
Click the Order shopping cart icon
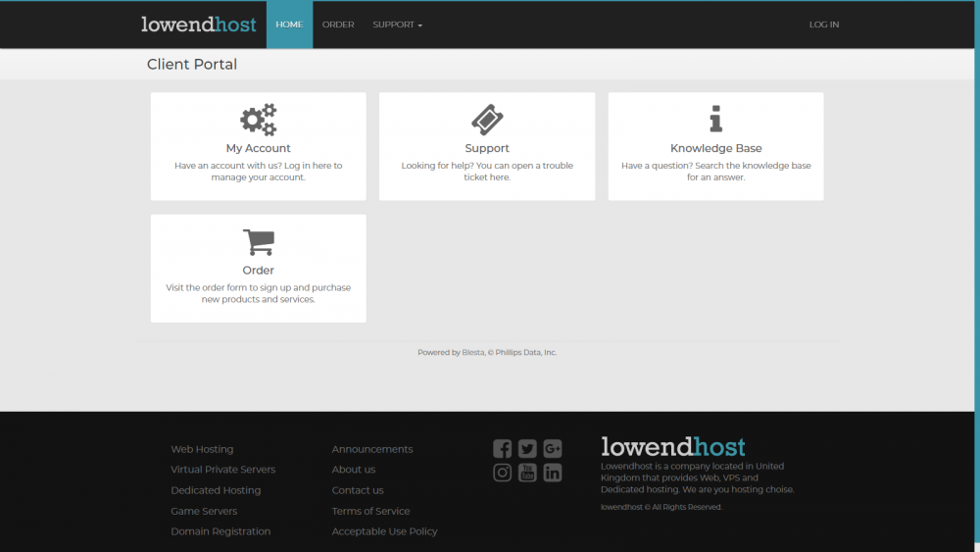pyautogui.click(x=258, y=242)
